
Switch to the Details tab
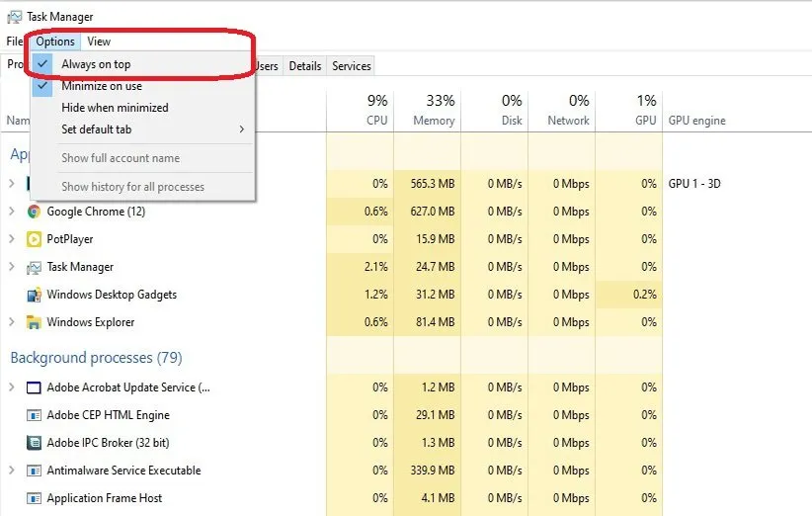click(304, 66)
